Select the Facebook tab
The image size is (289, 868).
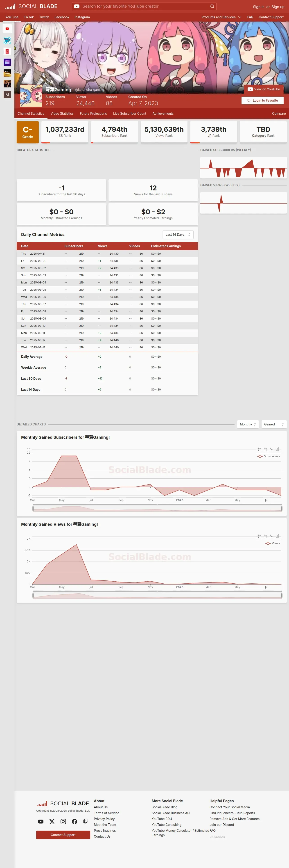pos(62,17)
